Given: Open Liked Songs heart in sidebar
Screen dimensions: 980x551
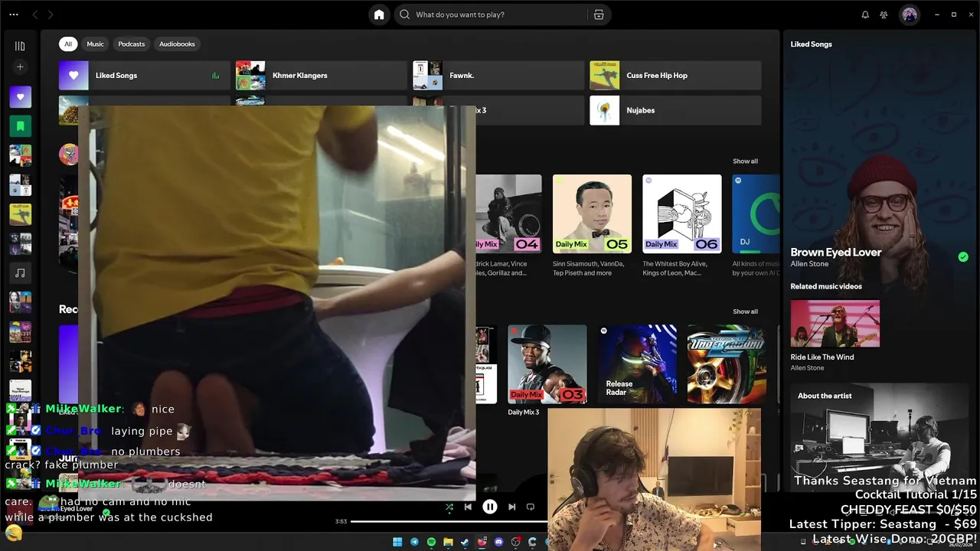Looking at the screenshot, I should tap(20, 96).
